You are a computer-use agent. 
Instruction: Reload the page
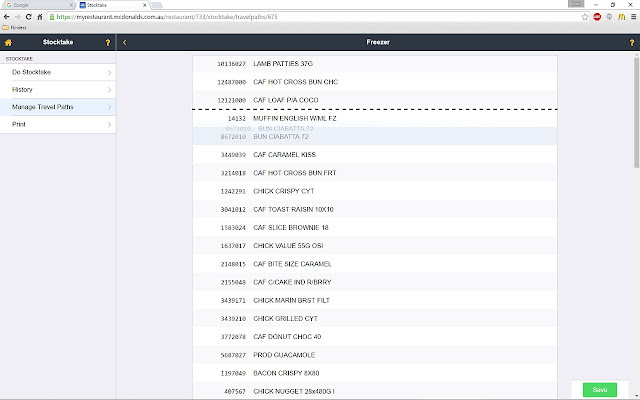click(x=29, y=17)
